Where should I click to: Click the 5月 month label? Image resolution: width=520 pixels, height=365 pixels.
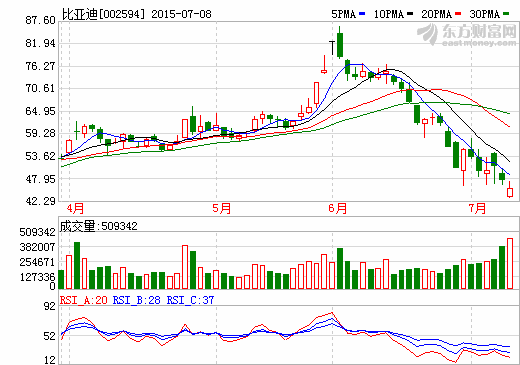click(222, 209)
